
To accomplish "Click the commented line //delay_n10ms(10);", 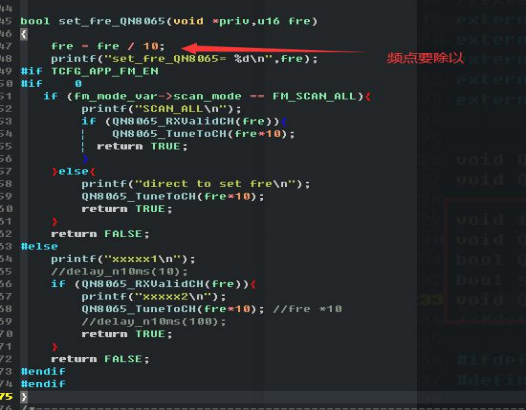I will pos(119,271).
